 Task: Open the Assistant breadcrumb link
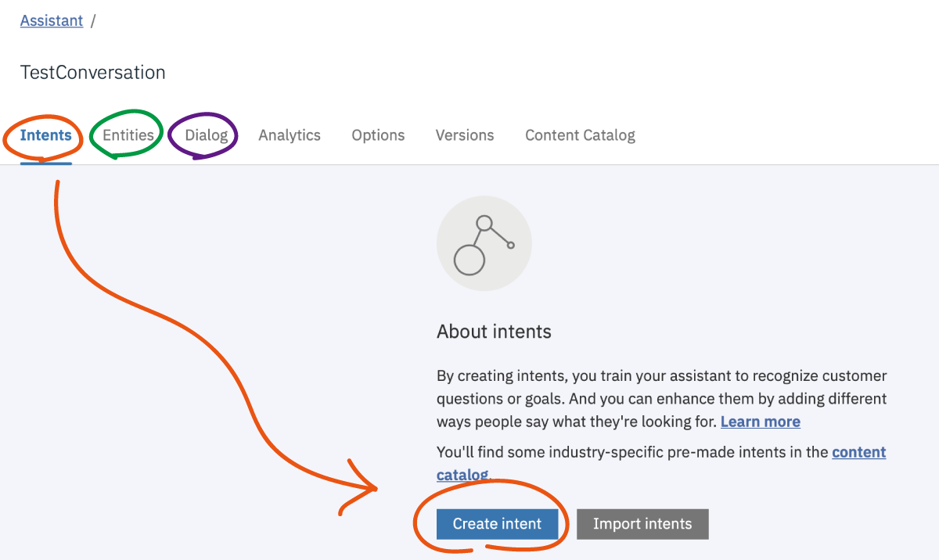click(51, 20)
